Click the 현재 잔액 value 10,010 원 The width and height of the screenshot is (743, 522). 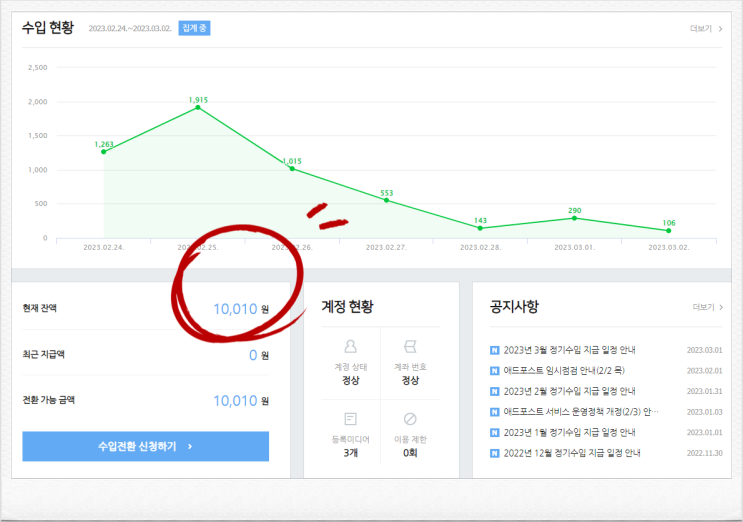pos(241,309)
